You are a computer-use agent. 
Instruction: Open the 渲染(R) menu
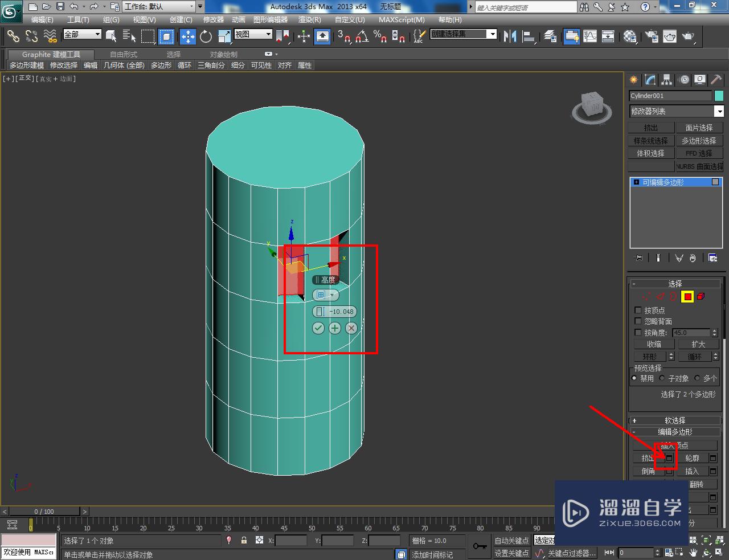tap(310, 20)
